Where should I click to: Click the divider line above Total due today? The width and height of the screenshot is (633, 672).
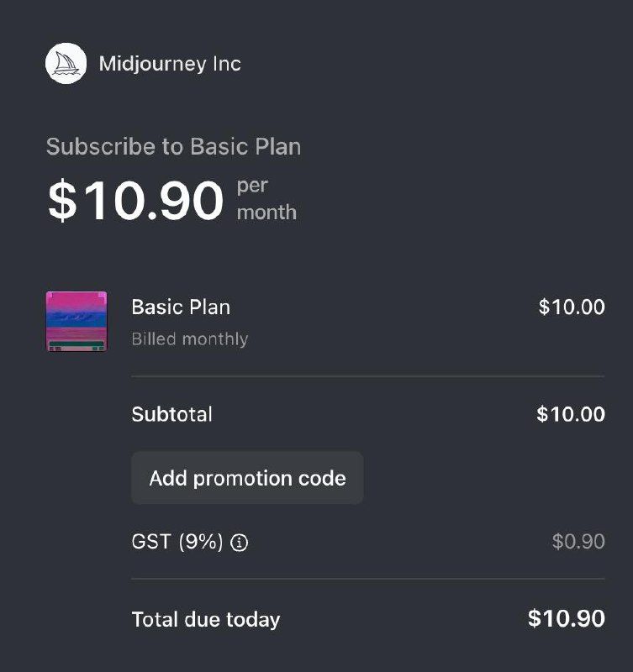(x=367, y=579)
